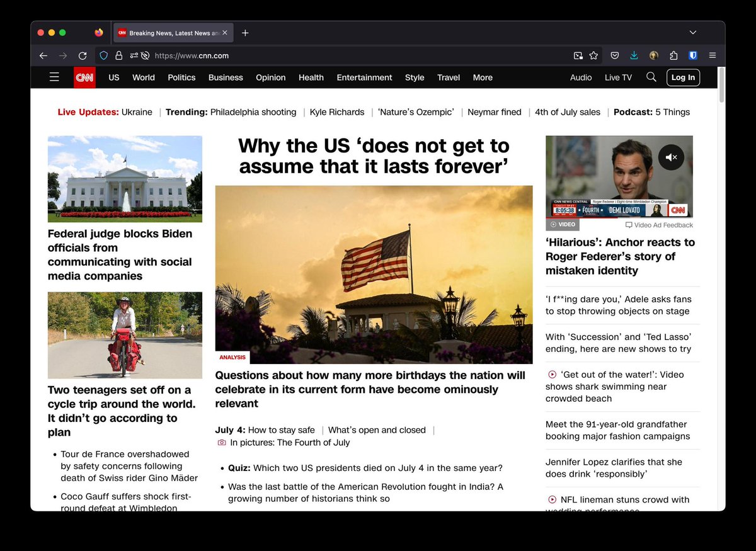Open tracking protection shield icon
This screenshot has width=756, height=551.
click(x=104, y=55)
